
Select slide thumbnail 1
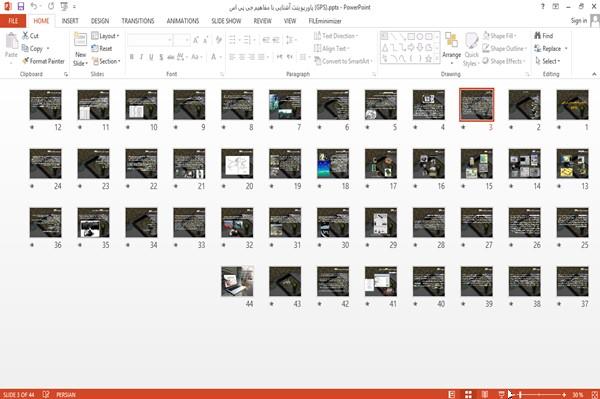point(572,105)
